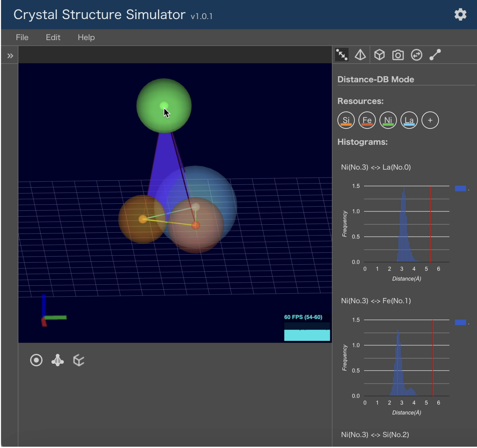Viewport: 477px width, 448px height.
Task: Capture a snapshot with the camera icon
Action: coord(398,55)
